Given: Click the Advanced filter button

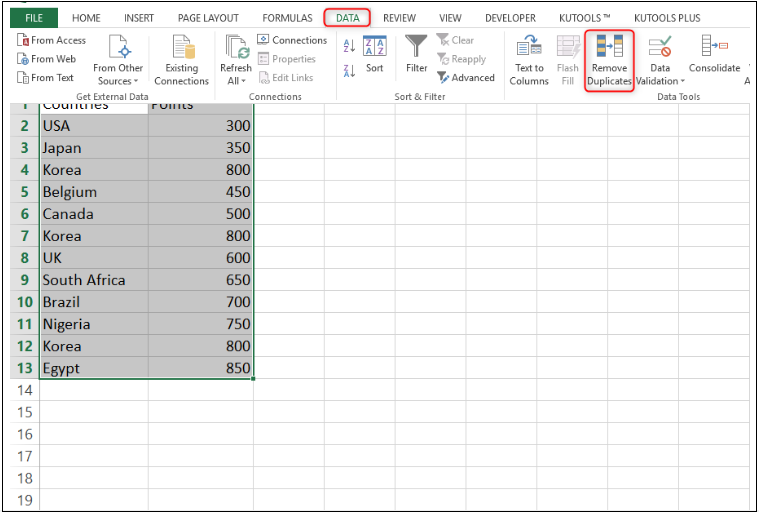Looking at the screenshot, I should pos(466,78).
